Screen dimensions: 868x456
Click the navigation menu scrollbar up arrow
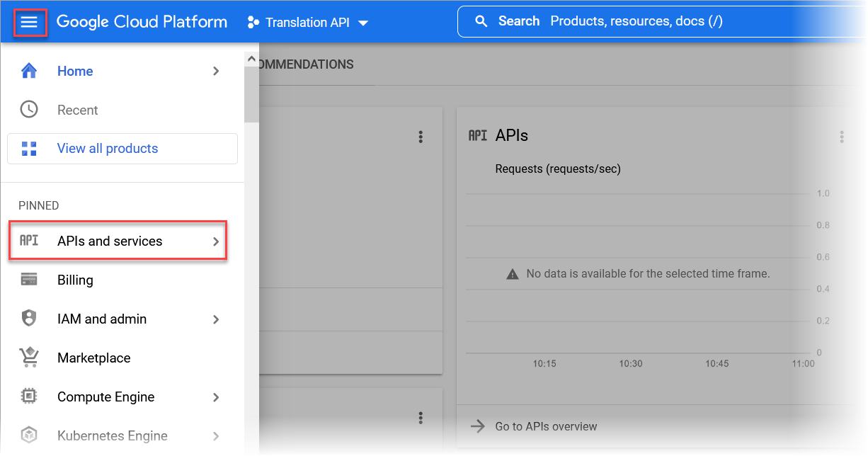point(251,59)
